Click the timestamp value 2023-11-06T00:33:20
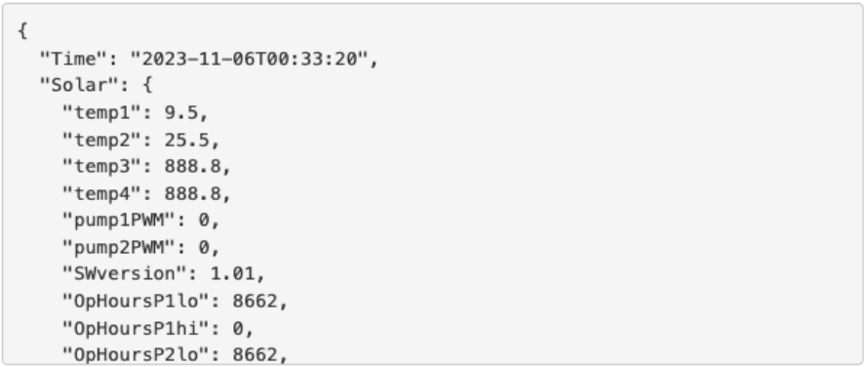The image size is (868, 367). [x=249, y=59]
